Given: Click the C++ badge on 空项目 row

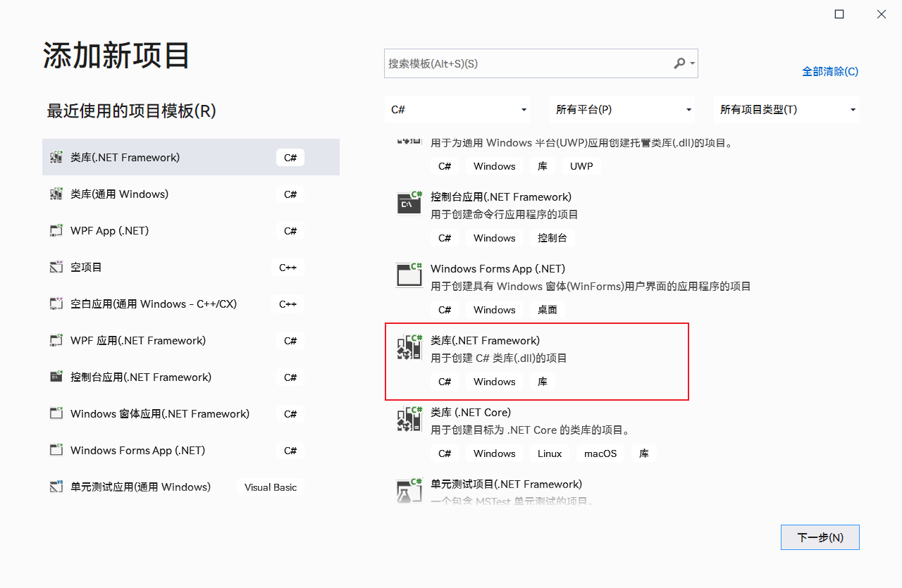Looking at the screenshot, I should (x=288, y=268).
